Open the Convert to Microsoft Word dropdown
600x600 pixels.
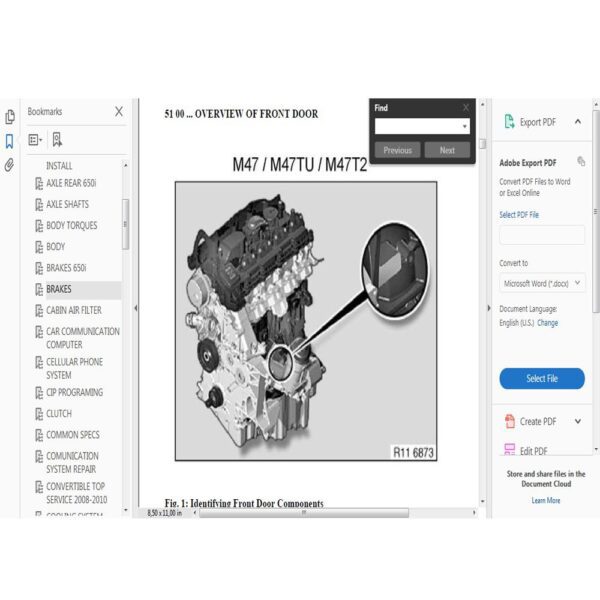tap(542, 283)
